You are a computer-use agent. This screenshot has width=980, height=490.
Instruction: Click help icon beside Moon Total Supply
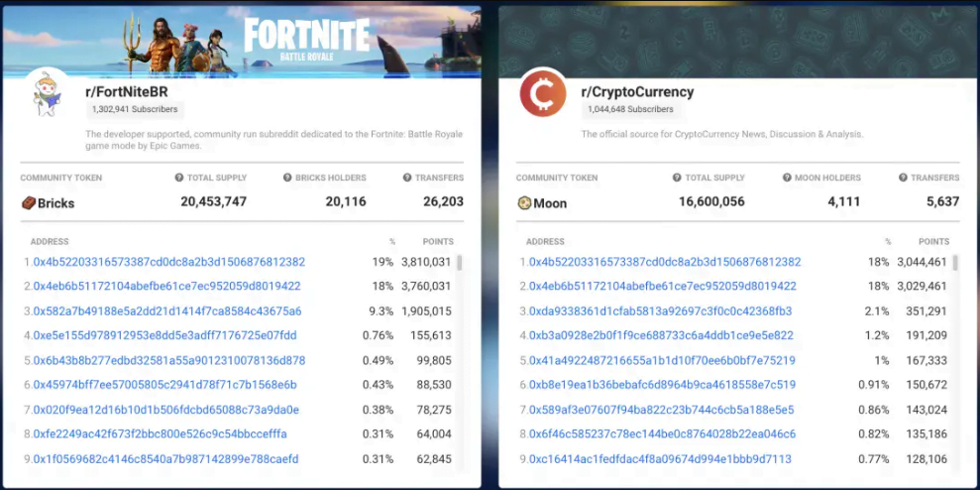677,179
